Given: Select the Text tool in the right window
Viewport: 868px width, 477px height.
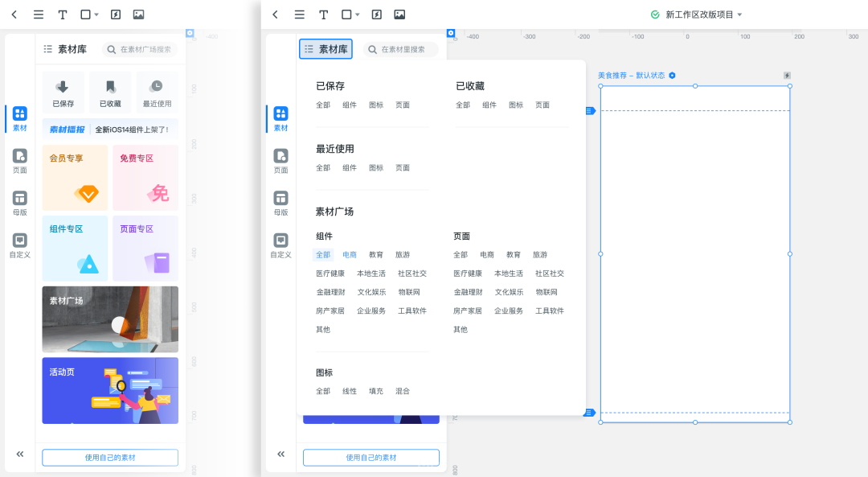Looking at the screenshot, I should 323,14.
